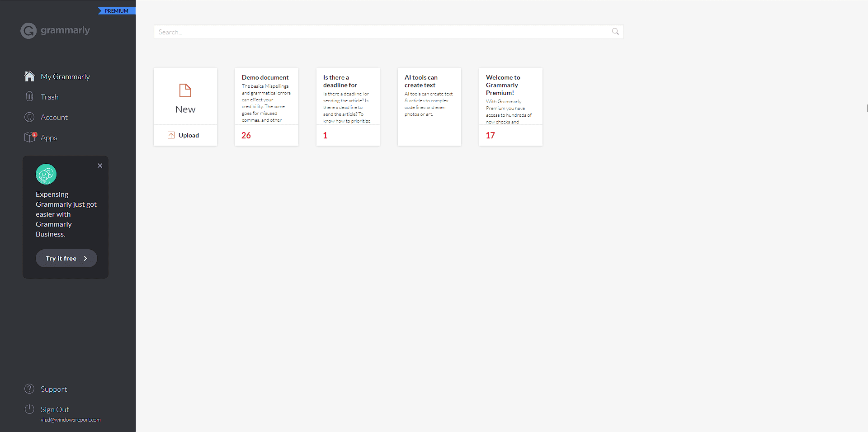Click the Upload button
Image resolution: width=868 pixels, height=432 pixels.
pyautogui.click(x=185, y=135)
